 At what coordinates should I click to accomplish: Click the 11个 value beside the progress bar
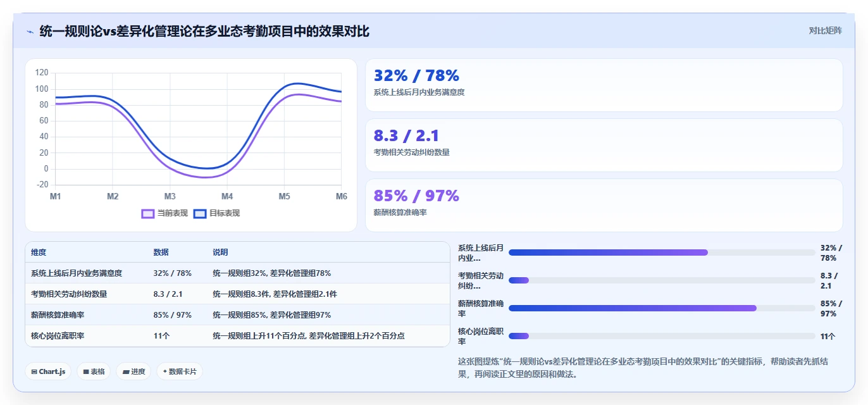tap(828, 337)
